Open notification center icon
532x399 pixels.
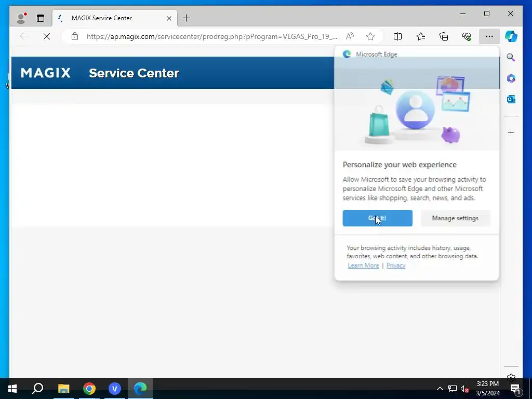coord(515,389)
